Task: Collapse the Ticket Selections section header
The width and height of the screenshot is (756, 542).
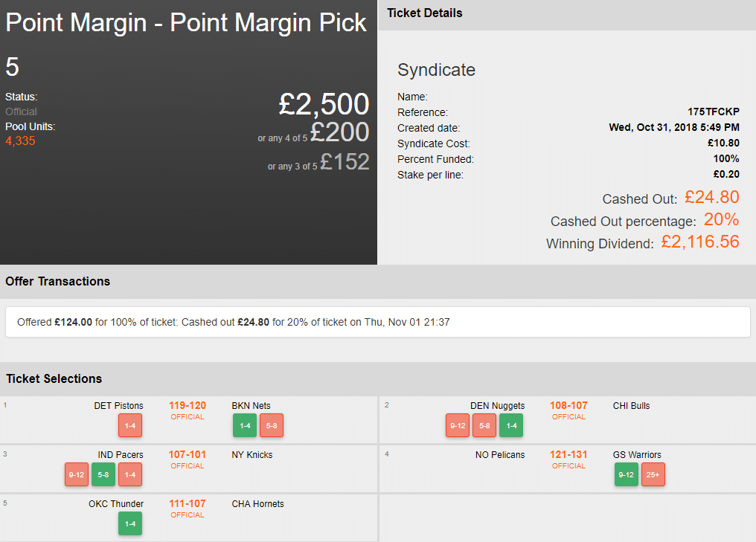Action: [x=54, y=379]
